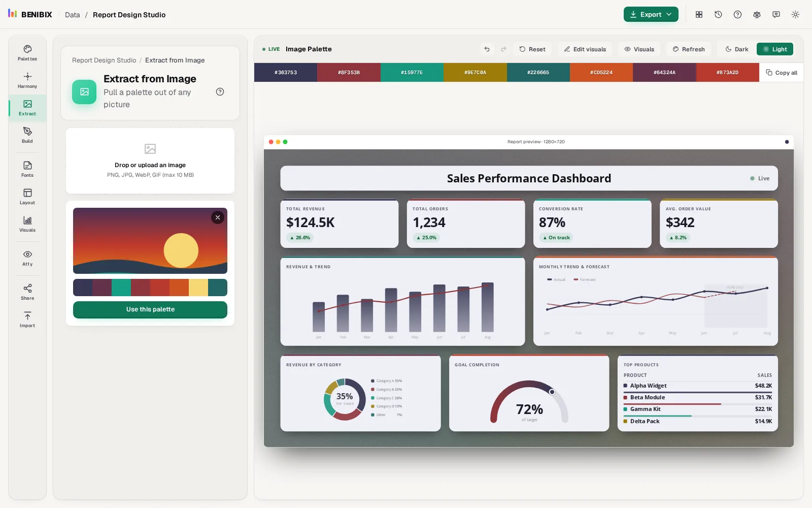Open the Layout section in the sidebar

click(27, 197)
